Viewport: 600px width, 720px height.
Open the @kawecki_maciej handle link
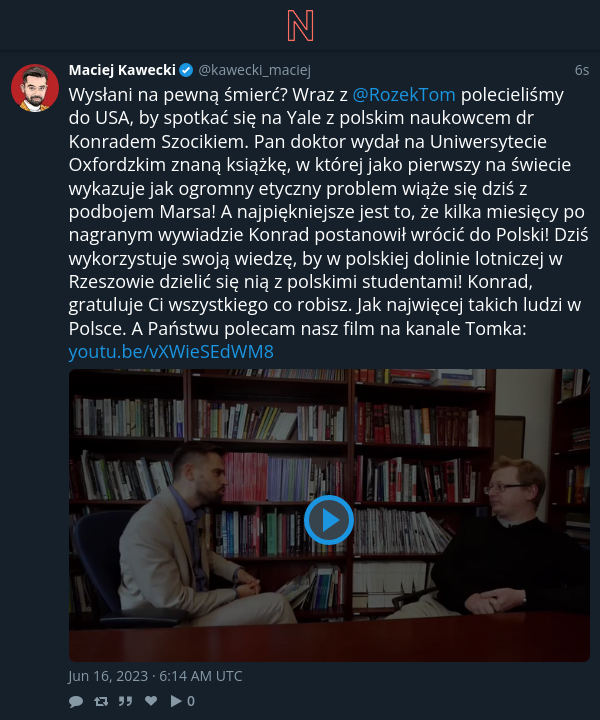tap(254, 70)
